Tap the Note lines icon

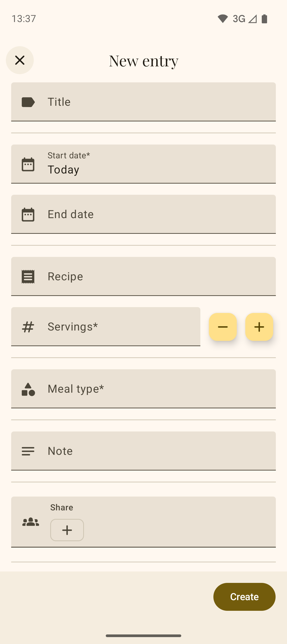pos(28,451)
